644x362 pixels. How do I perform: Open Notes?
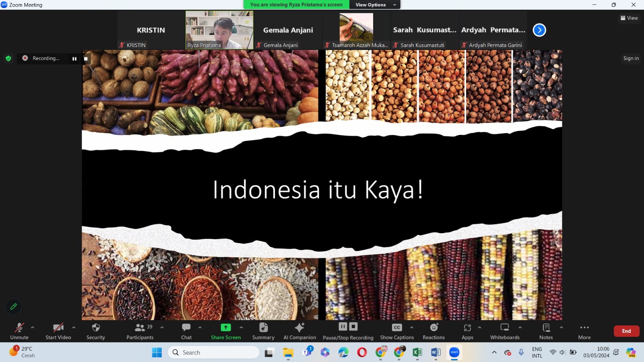546,331
